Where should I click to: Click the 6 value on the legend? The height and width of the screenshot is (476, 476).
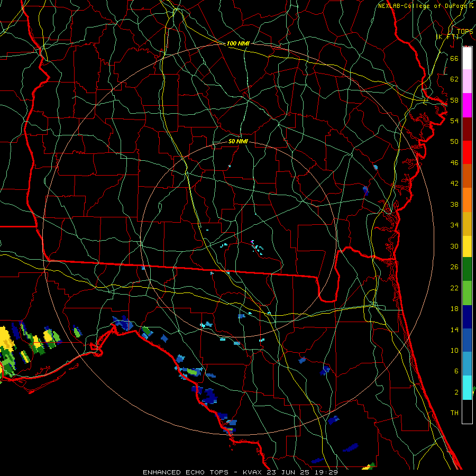point(456,371)
